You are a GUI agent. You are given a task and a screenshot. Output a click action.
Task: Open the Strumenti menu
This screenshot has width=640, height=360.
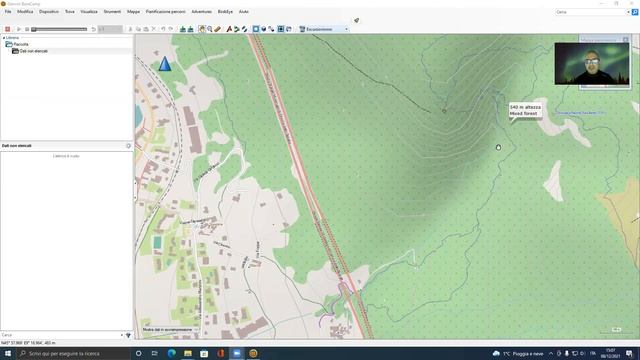coord(112,12)
